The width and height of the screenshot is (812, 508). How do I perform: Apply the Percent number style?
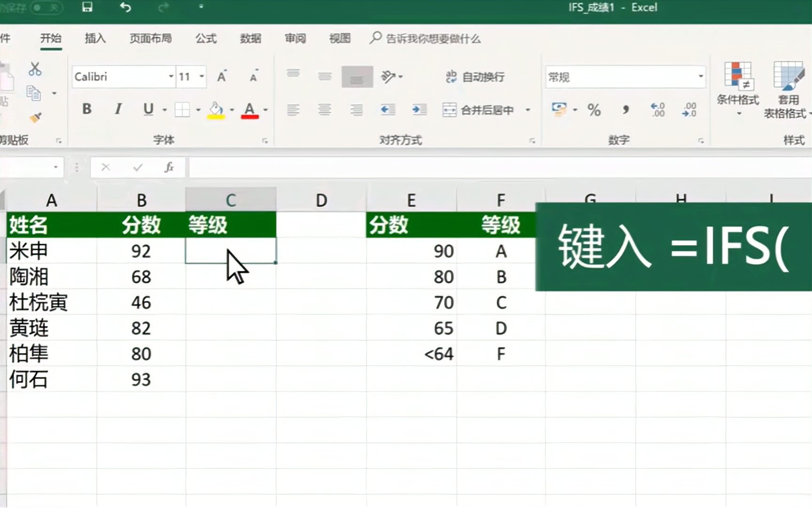(x=594, y=110)
